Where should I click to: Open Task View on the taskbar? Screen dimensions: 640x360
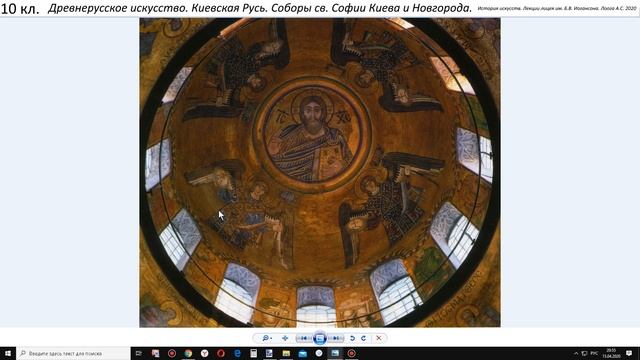[139, 353]
